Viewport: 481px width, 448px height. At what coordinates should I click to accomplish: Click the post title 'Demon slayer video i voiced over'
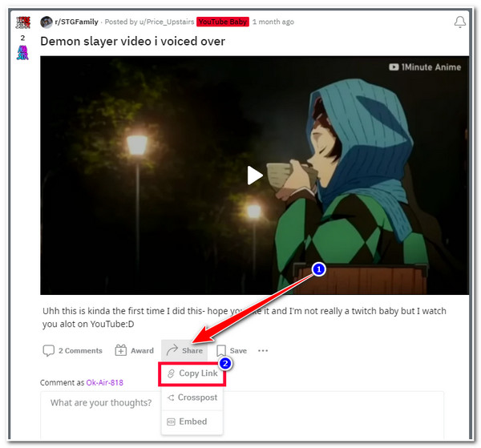point(132,42)
